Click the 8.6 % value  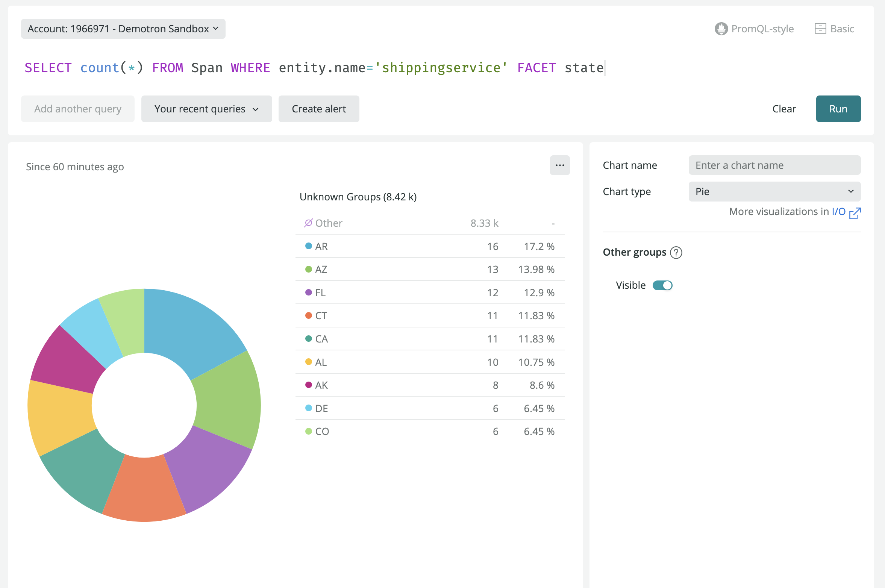point(542,385)
